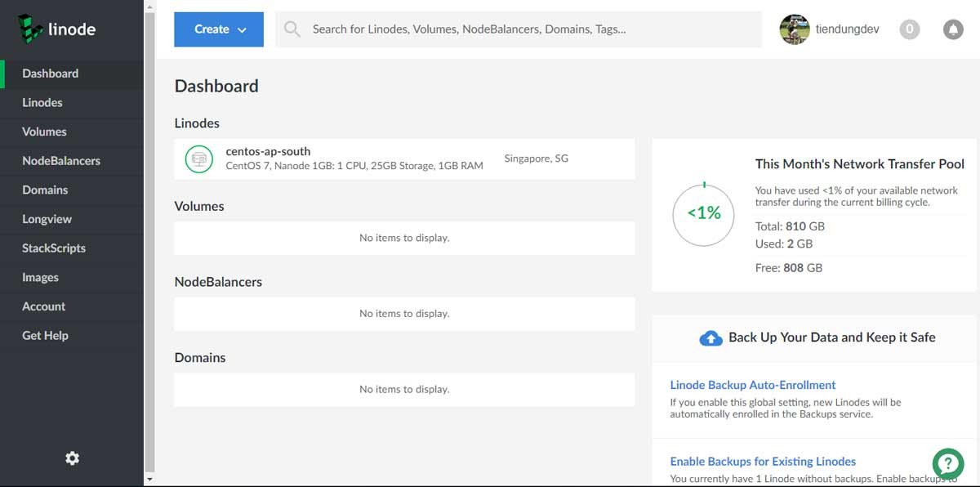Open StackScripts in the sidebar
The image size is (980, 487).
coord(72,248)
